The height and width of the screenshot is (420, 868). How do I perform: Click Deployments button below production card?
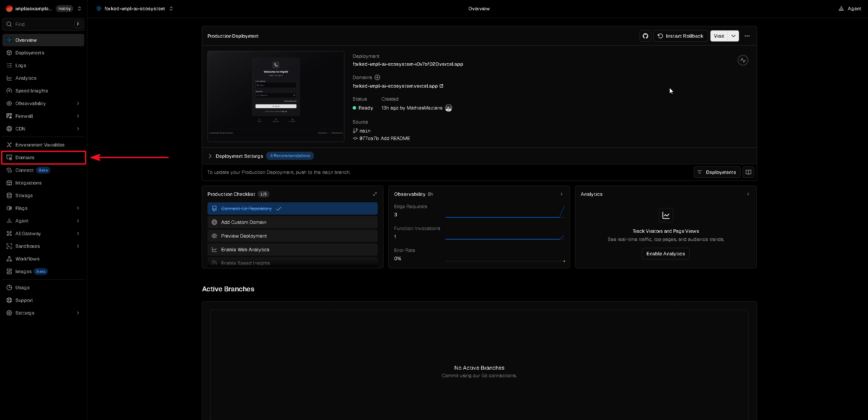[x=717, y=172]
